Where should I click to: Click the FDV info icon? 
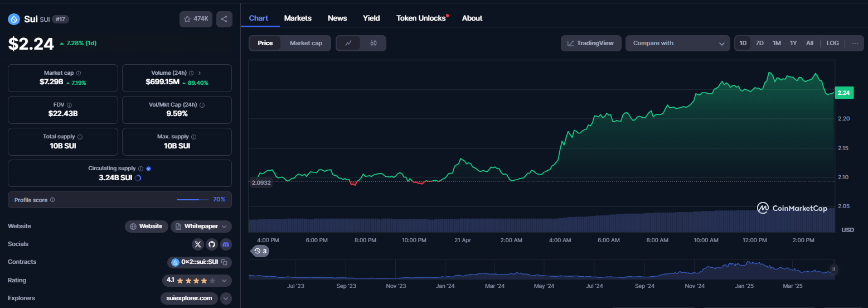[x=69, y=105]
